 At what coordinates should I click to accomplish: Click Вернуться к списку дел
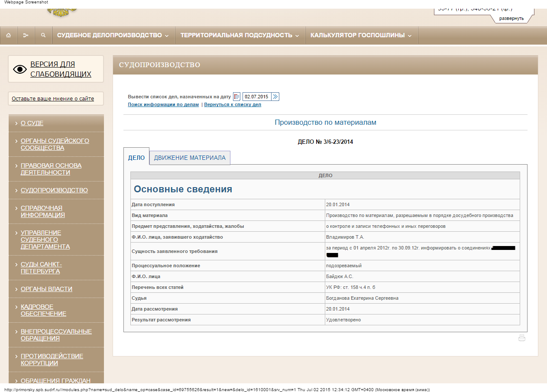tap(233, 105)
